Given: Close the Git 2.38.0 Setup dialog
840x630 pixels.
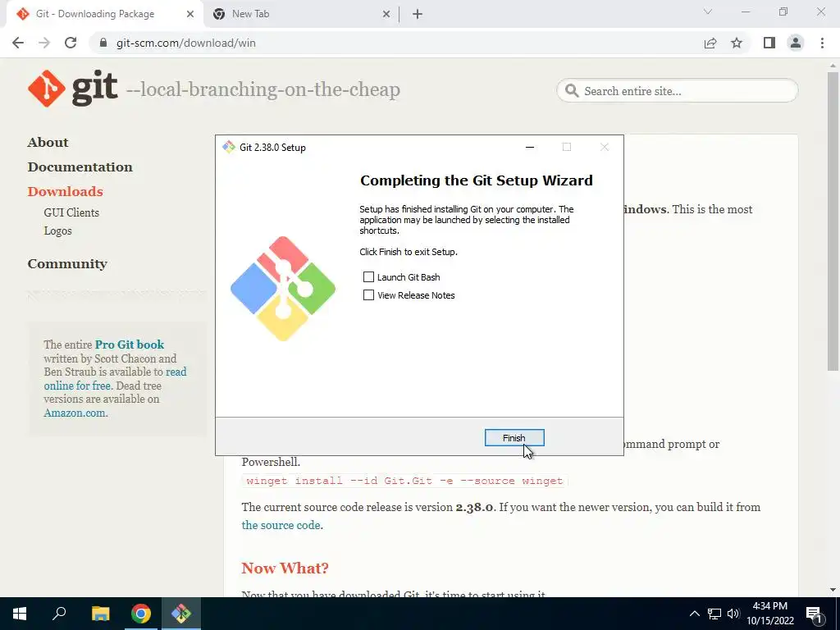Looking at the screenshot, I should pos(605,148).
